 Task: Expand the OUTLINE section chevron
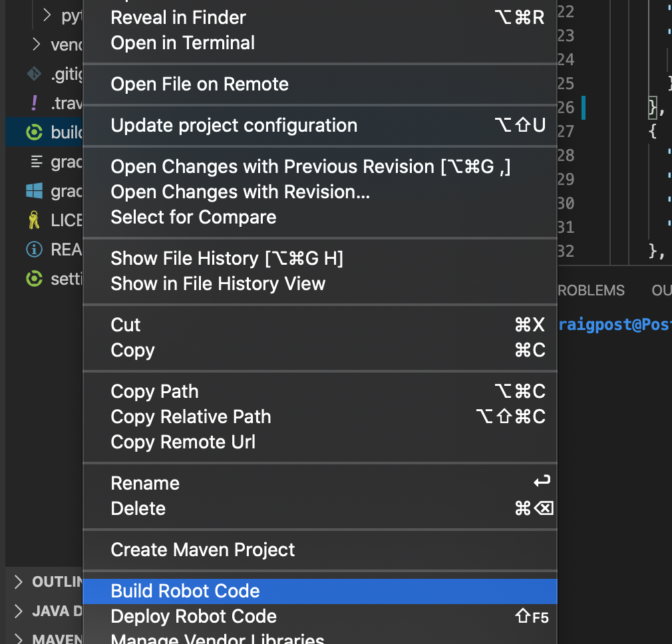[x=18, y=581]
